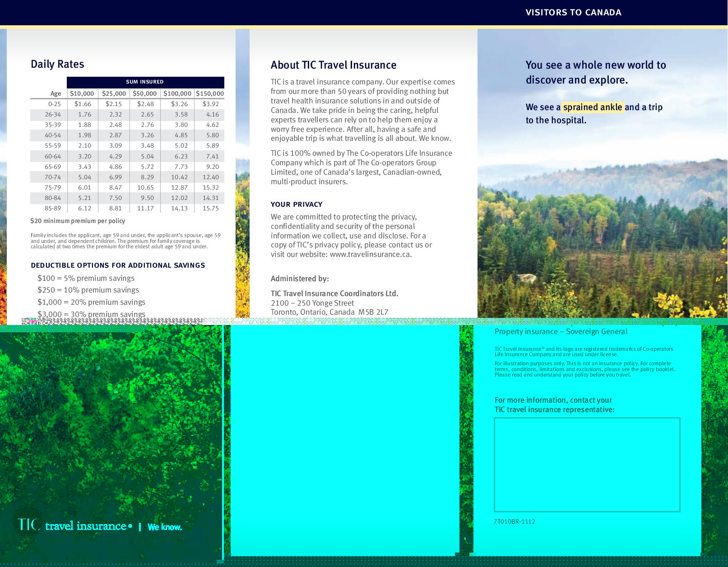
Task: Click the '65-69' age row label
Action: [53, 167]
